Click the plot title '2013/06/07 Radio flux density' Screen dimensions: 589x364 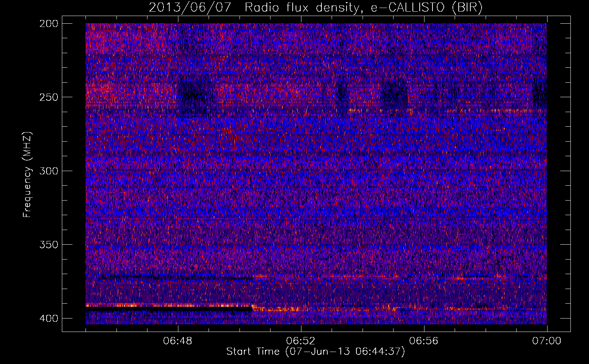click(316, 7)
